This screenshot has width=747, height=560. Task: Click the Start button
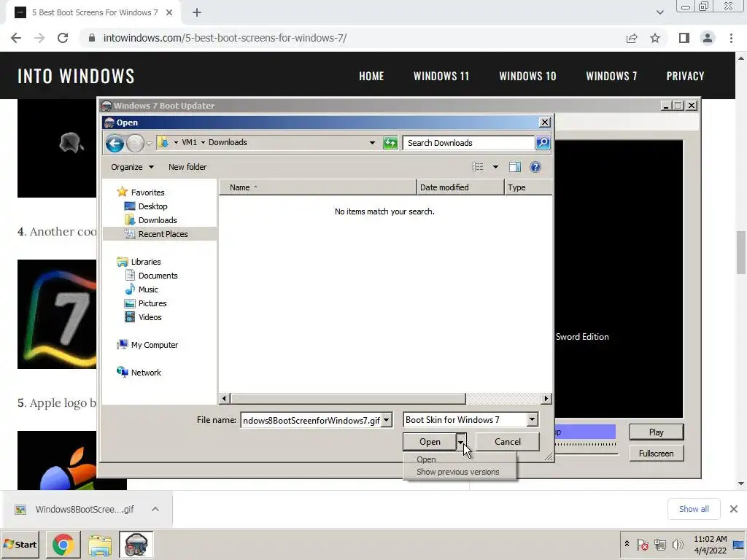tap(20, 545)
